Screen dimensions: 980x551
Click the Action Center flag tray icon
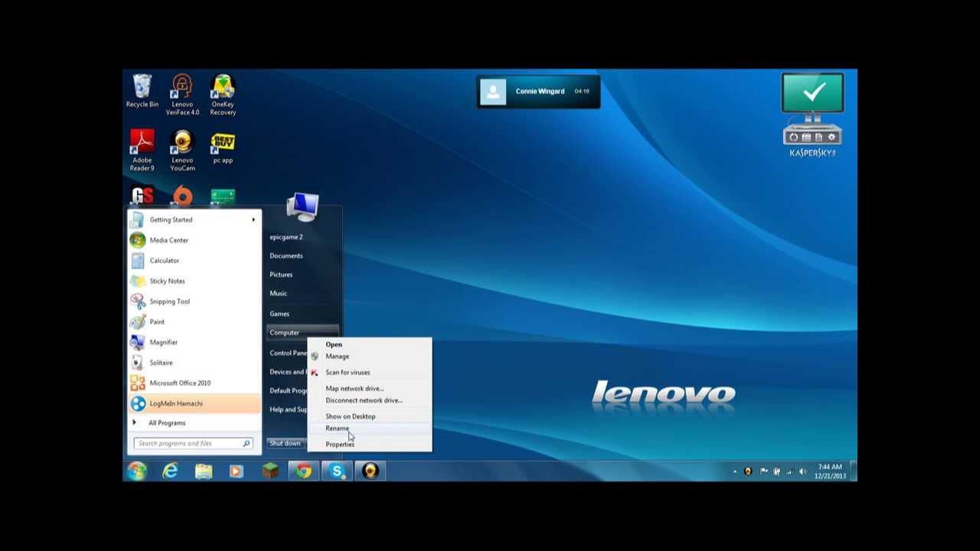(x=763, y=471)
